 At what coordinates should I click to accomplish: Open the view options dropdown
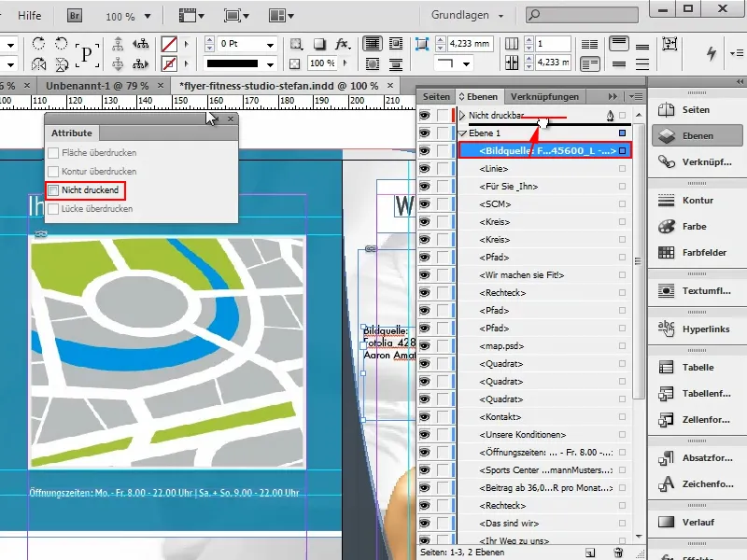[x=191, y=16]
